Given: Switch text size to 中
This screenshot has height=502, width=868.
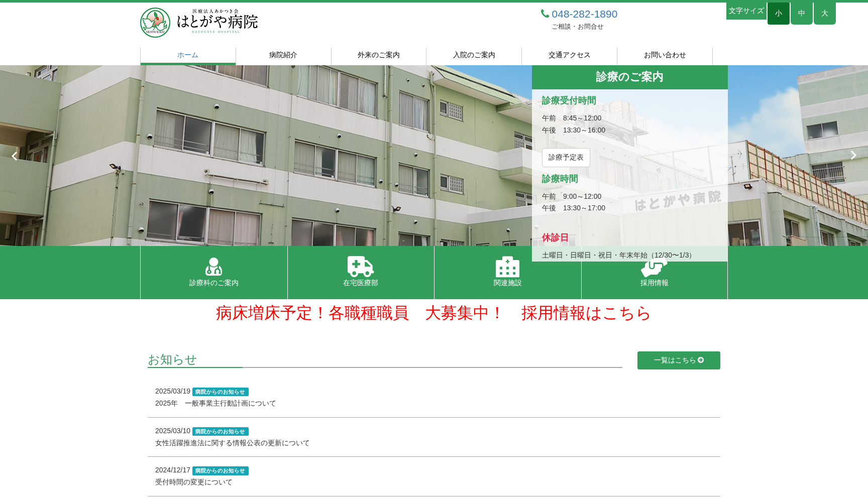Looking at the screenshot, I should [801, 13].
